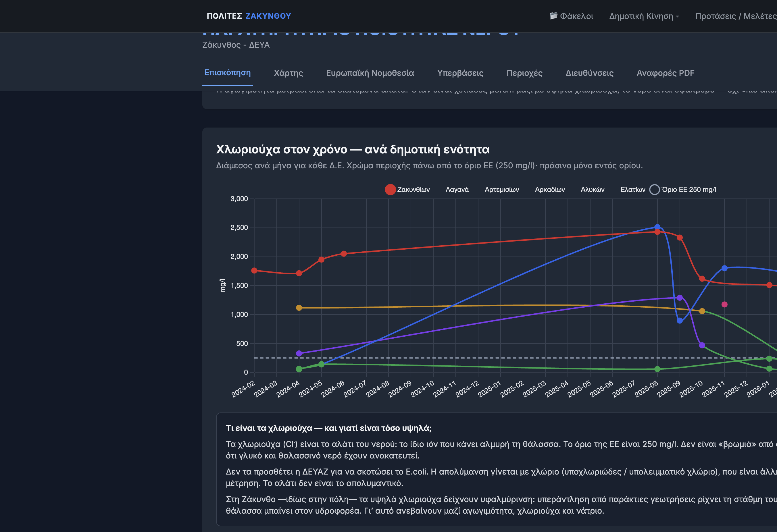Open the Φάκελοι folder link
This screenshot has width=777, height=532.
point(571,16)
